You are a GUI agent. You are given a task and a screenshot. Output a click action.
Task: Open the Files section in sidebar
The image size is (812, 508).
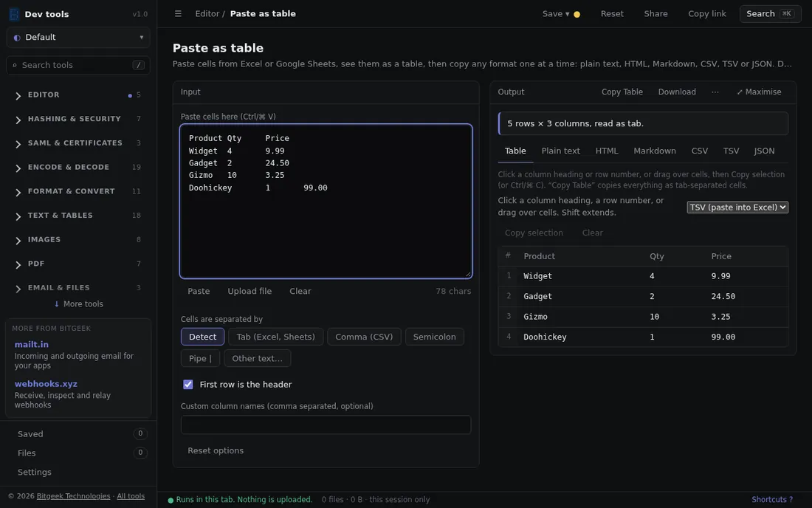tap(78, 453)
